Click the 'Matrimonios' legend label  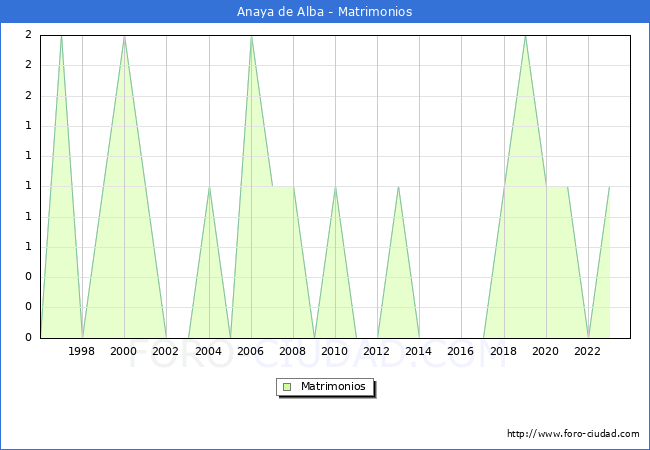333,386
